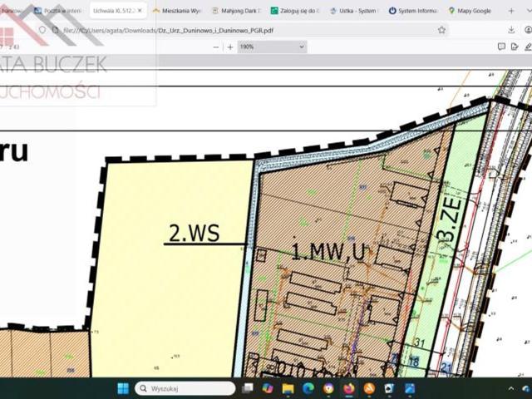Screen dimensions: 532x399
Task: Open a new browser tab
Action: (511, 11)
